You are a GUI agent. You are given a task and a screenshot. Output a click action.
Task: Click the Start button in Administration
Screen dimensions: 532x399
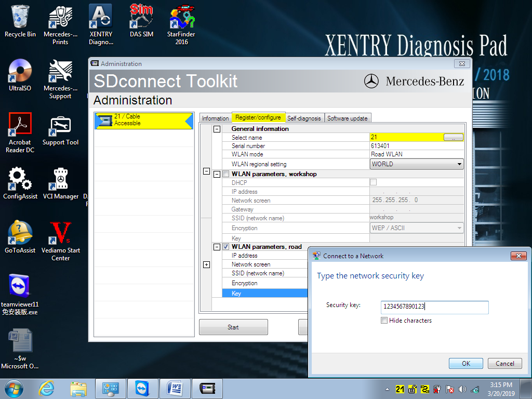coord(233,327)
